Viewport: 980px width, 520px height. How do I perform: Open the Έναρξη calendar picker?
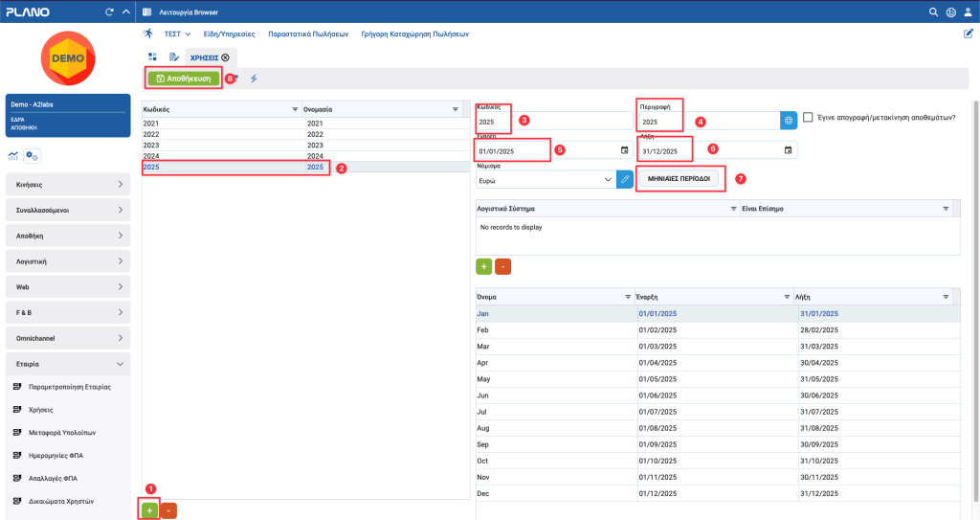point(624,150)
